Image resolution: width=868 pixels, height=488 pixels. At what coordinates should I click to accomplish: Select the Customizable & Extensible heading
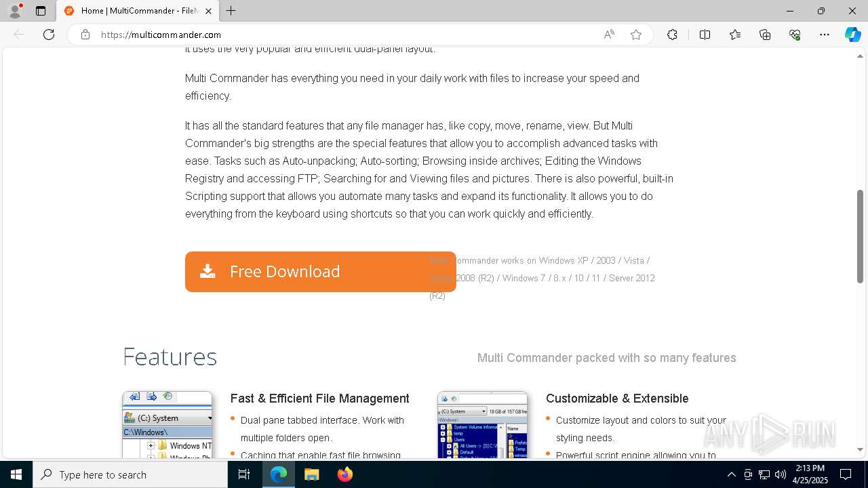coord(617,399)
